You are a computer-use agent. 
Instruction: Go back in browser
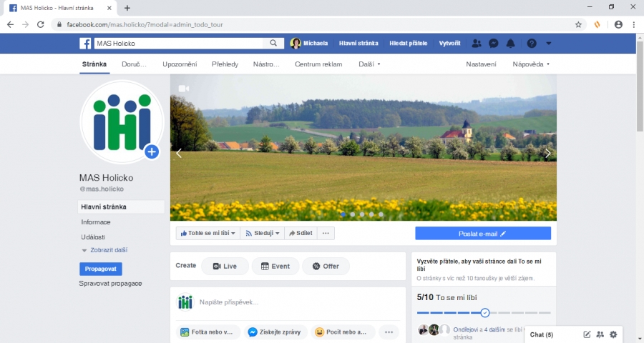10,24
